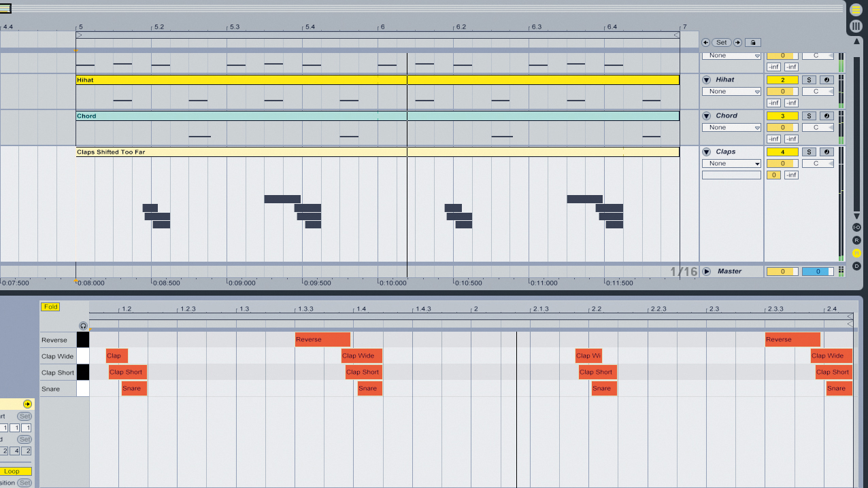Click the Snare row piano key
The height and width of the screenshot is (488, 868).
pos(83,389)
